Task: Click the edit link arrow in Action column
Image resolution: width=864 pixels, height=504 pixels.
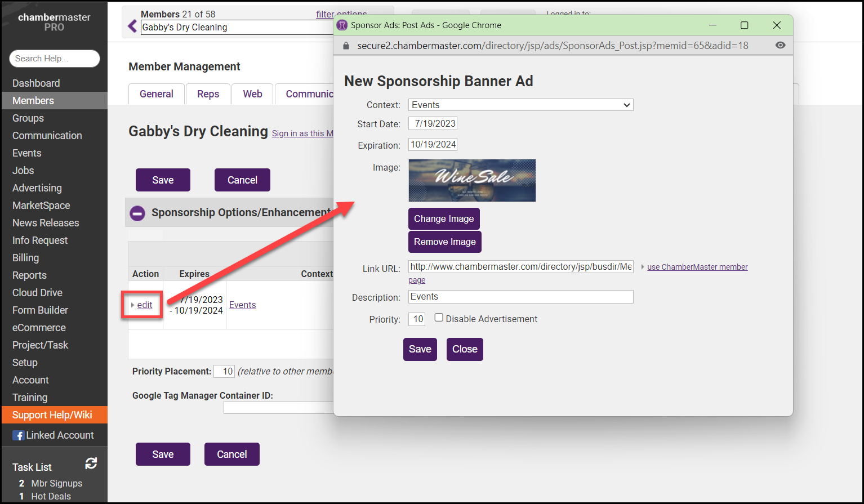Action: click(133, 305)
